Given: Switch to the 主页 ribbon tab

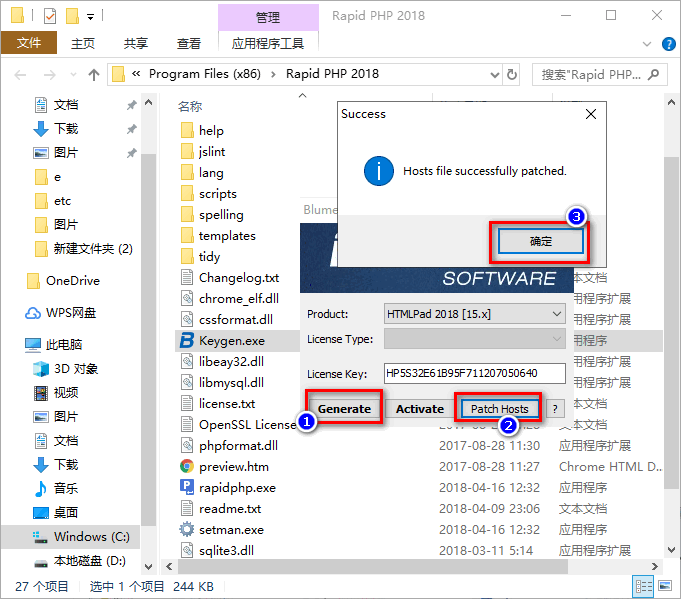Looking at the screenshot, I should [x=83, y=43].
